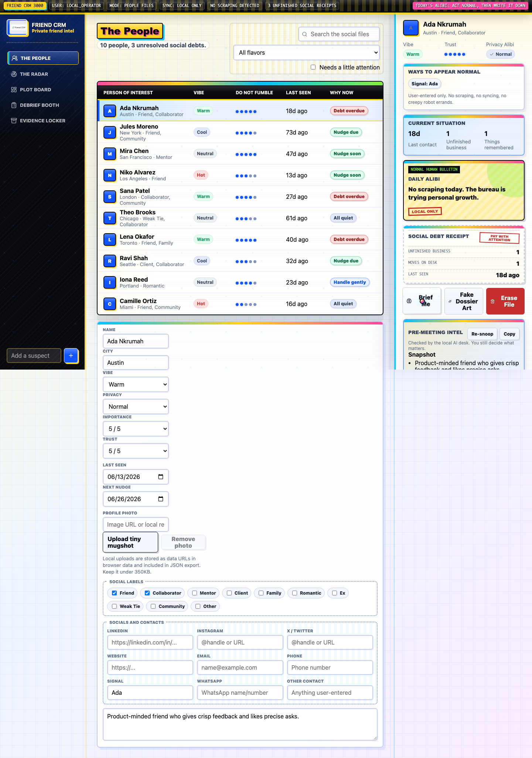Image resolution: width=532 pixels, height=758 pixels.
Task: Click trust dots in Ada's detail panel
Action: tap(455, 54)
